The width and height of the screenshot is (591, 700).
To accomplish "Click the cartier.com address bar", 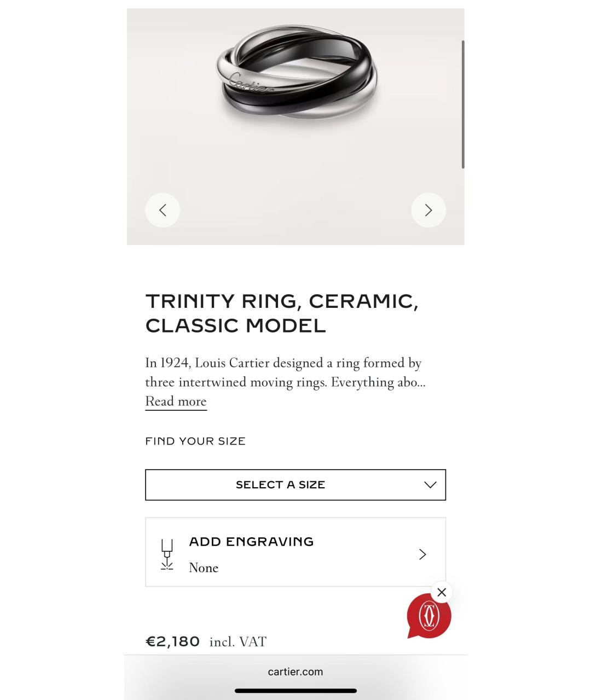I will (x=296, y=672).
